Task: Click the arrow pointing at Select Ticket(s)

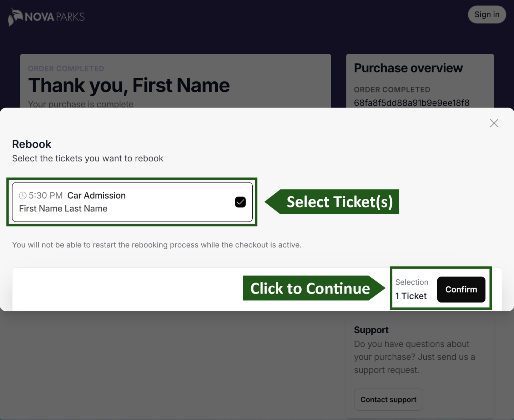Action: coord(332,202)
